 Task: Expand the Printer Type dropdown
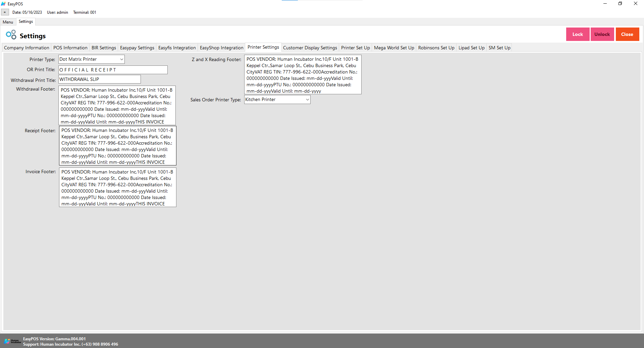[x=121, y=59]
